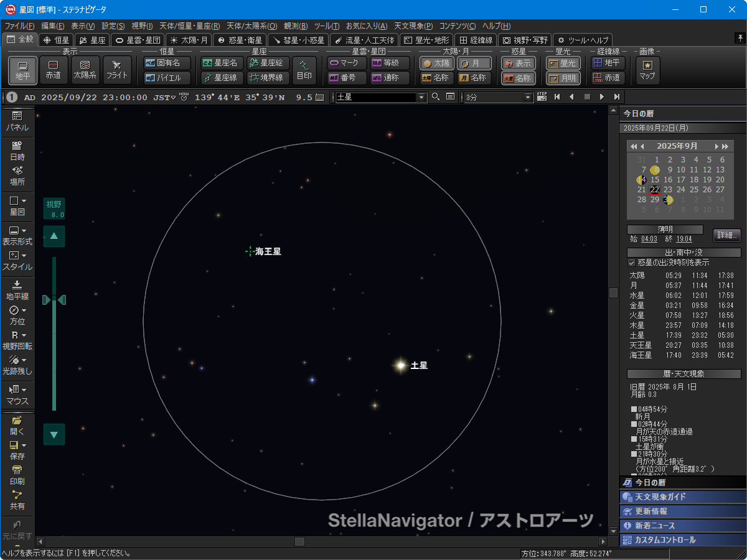Click the 詳細... details button
The width and height of the screenshot is (747, 560).
pyautogui.click(x=726, y=235)
